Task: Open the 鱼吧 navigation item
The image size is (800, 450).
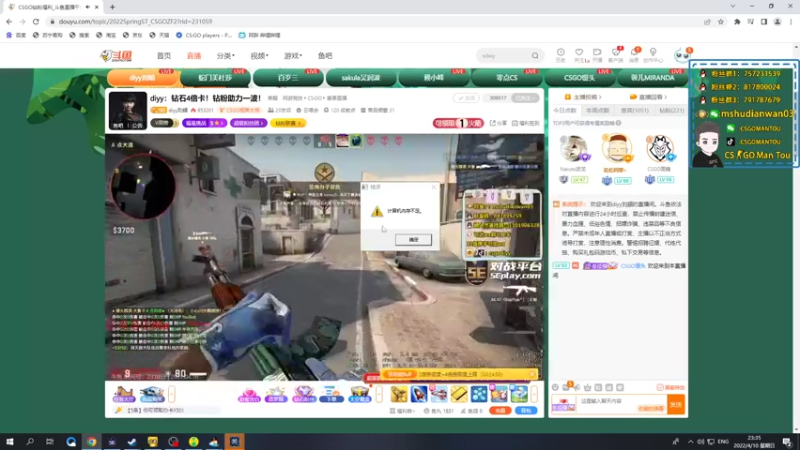Action: click(x=325, y=56)
